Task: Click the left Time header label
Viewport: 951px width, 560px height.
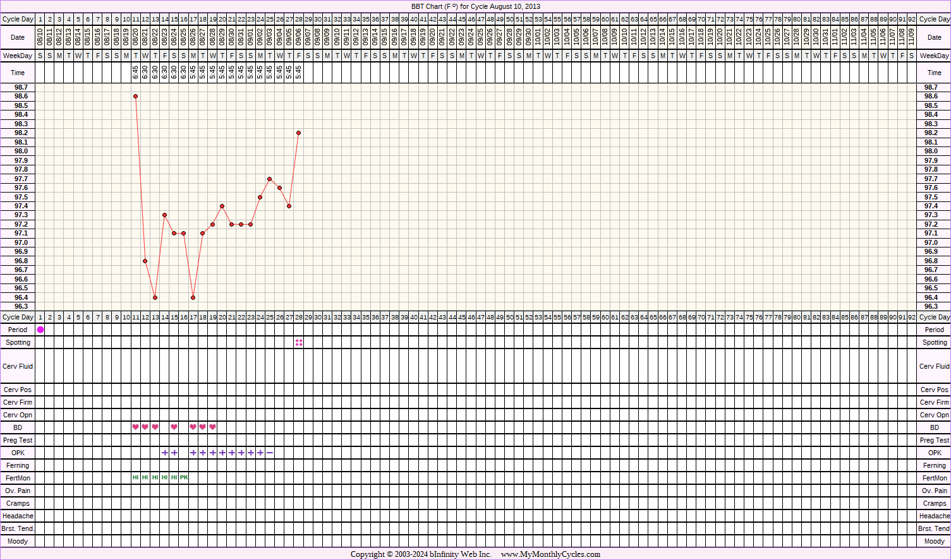Action: click(18, 73)
